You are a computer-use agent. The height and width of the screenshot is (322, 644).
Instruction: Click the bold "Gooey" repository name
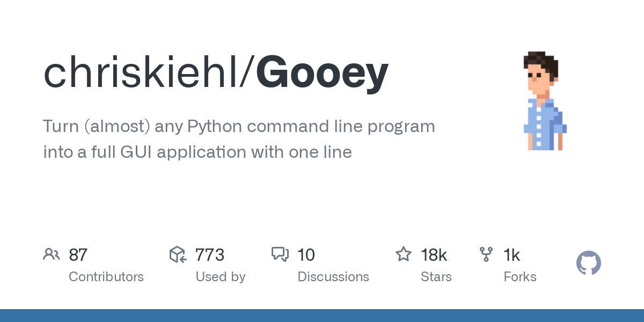point(322,72)
